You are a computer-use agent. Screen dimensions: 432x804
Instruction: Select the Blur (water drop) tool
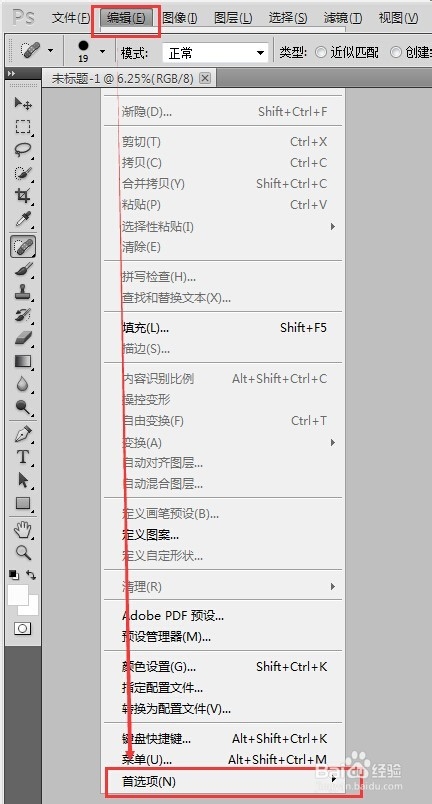[23, 384]
